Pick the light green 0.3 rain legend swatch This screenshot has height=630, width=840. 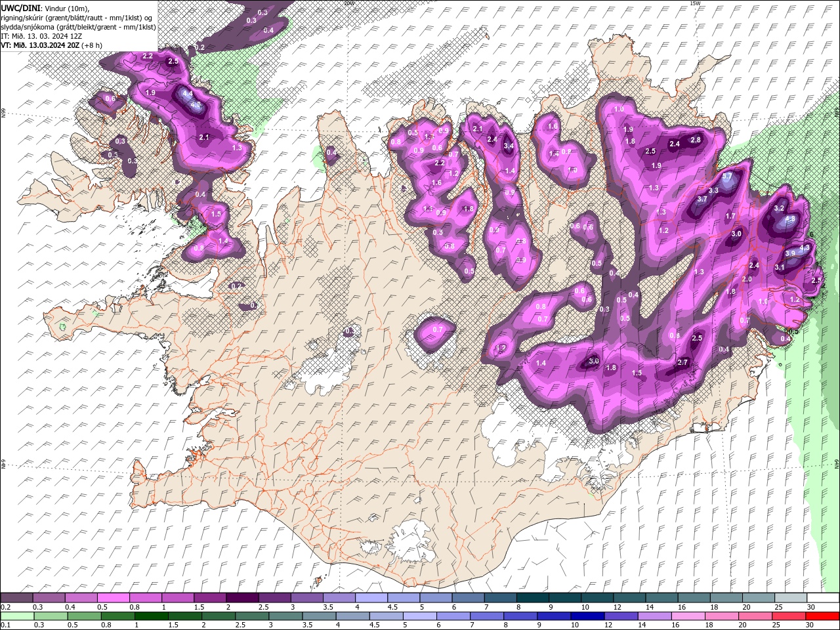51,616
